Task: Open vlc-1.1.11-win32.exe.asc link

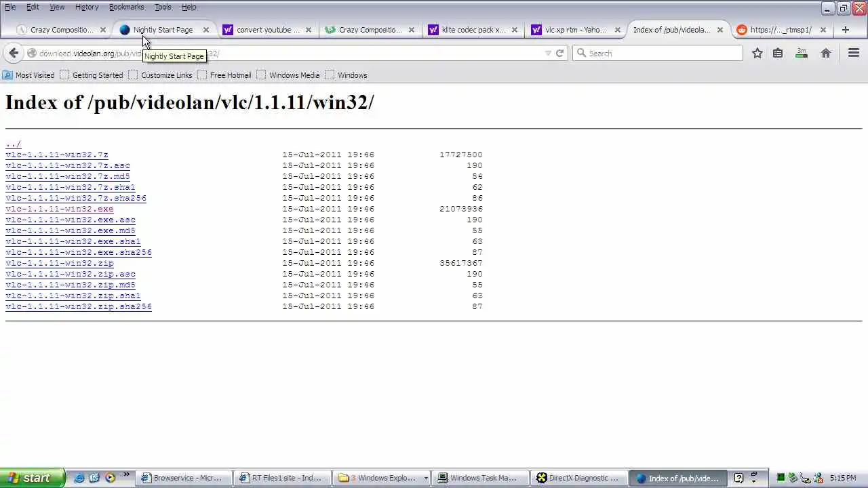Action: coord(71,220)
